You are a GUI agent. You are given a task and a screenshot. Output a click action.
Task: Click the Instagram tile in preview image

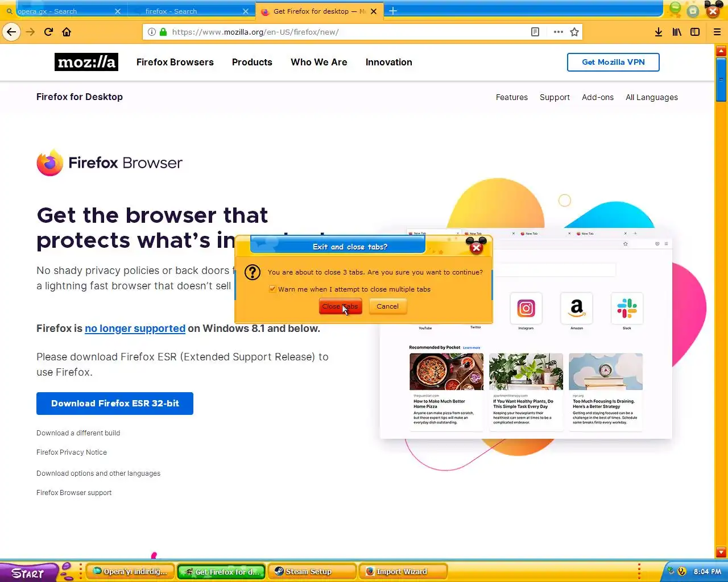point(526,309)
